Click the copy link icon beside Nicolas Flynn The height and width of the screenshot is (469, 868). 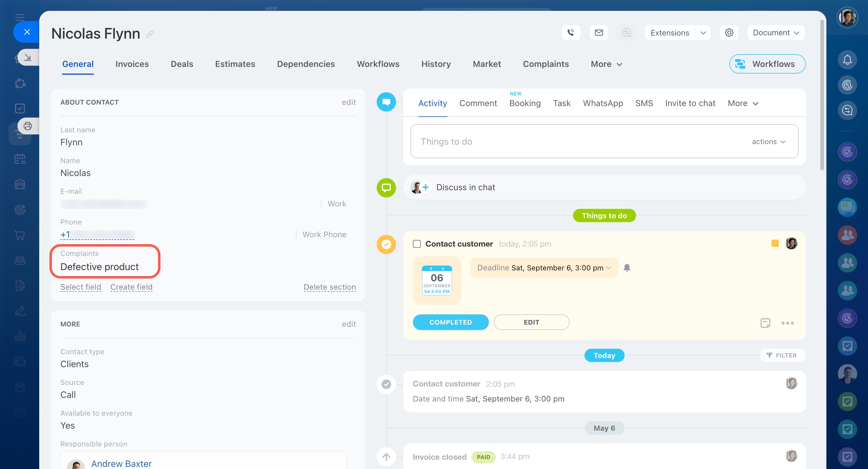(150, 34)
